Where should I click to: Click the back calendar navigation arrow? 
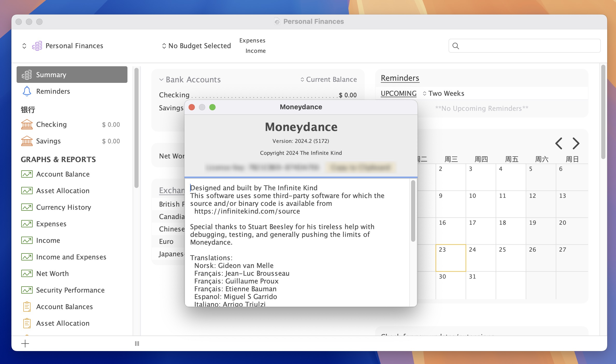click(559, 143)
